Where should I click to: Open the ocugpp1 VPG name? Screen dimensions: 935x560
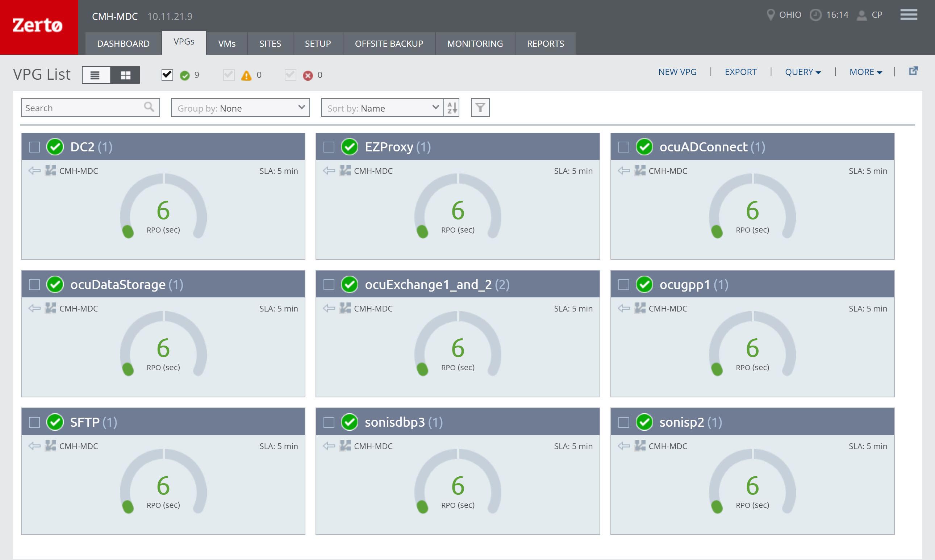(684, 285)
